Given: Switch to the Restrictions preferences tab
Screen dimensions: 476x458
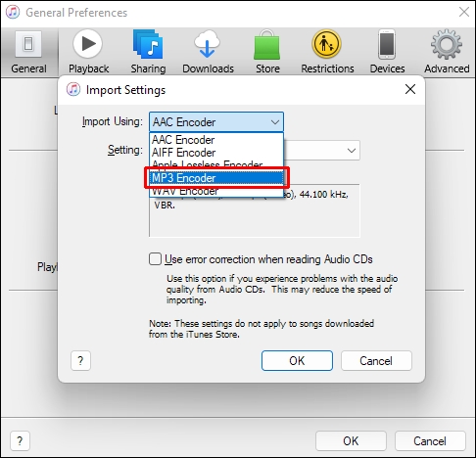Looking at the screenshot, I should tap(327, 53).
